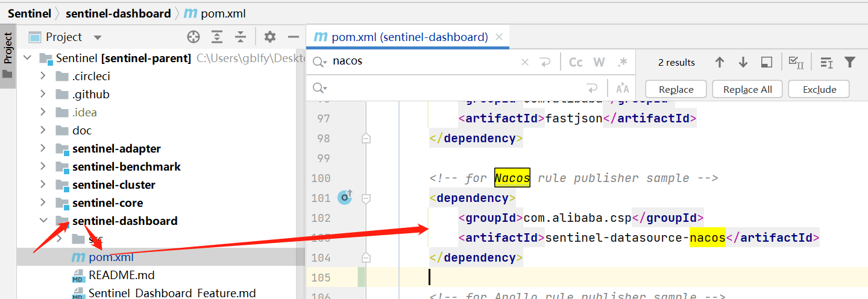Go to next occurrence with down arrow

(x=743, y=62)
